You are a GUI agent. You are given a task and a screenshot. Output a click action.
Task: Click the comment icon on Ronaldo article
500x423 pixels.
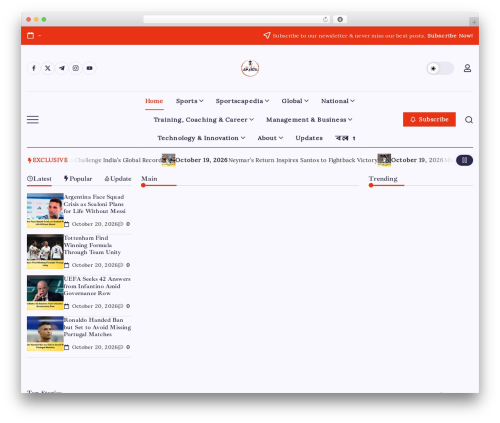point(121,347)
